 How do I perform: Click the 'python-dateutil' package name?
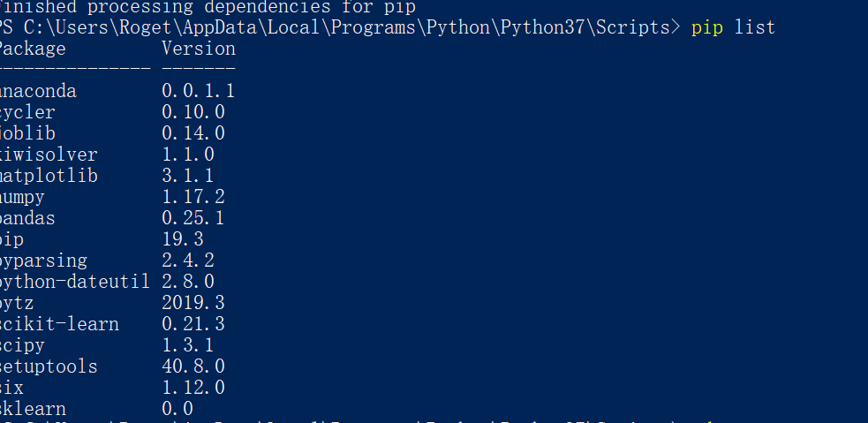click(75, 283)
